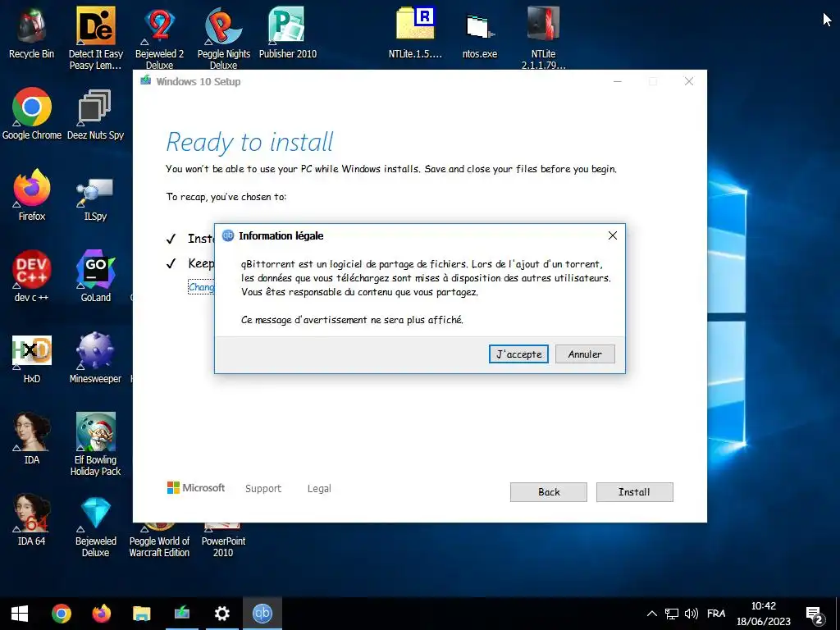Screen dimensions: 840x630
Task: Select the Detect It Easy desktop shortcut
Action: point(95,38)
